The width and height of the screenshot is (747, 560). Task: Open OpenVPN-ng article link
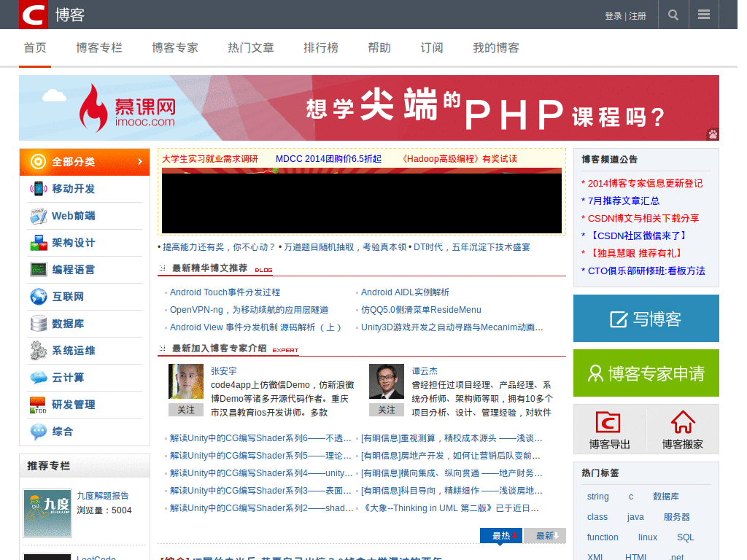coord(249,309)
